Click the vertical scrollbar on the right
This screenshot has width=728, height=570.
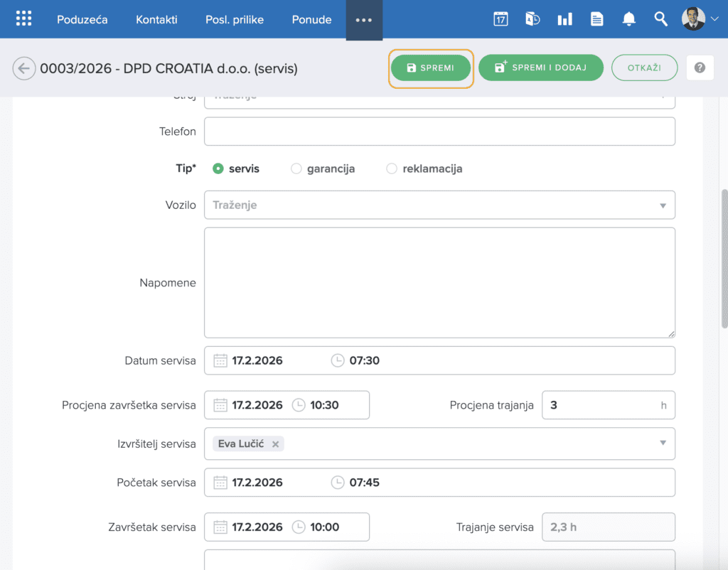[x=724, y=259]
